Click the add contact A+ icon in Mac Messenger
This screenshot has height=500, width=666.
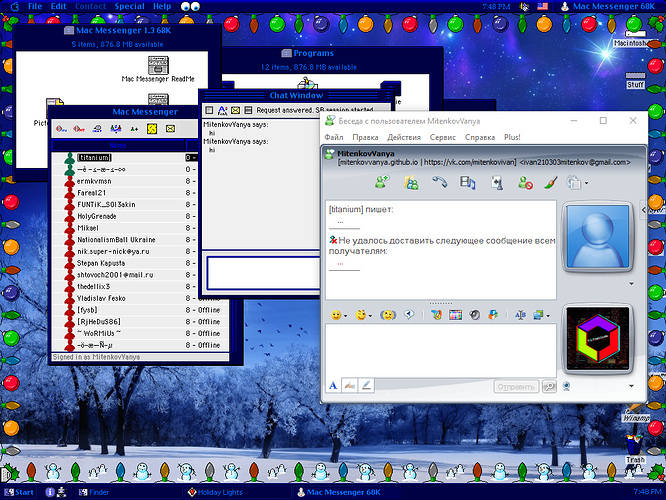click(x=134, y=129)
